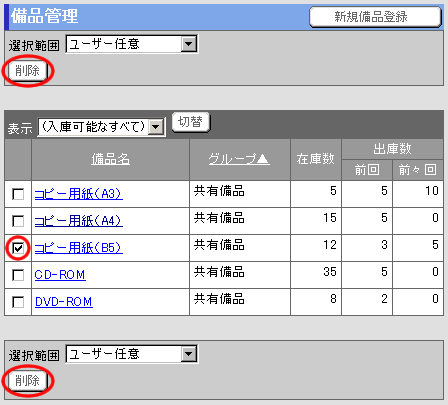
Task: Check the コピー用紙(A4) checkbox
Action: pyautogui.click(x=18, y=221)
